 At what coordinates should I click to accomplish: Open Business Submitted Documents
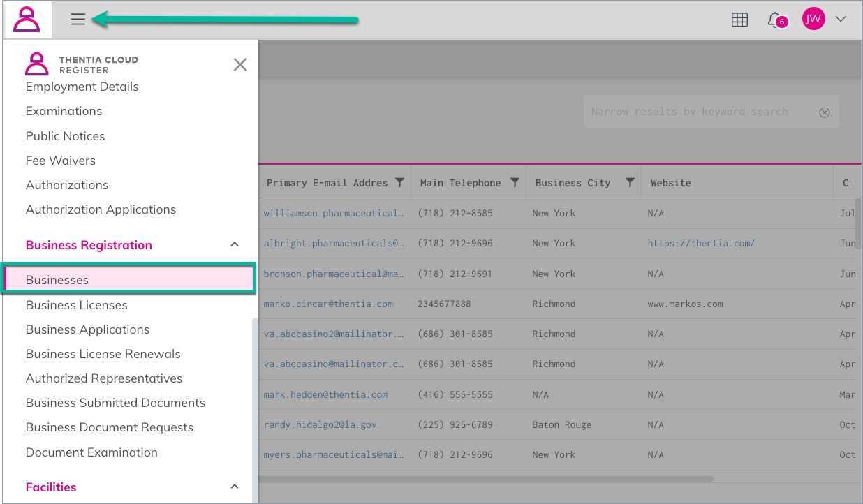pyautogui.click(x=115, y=403)
